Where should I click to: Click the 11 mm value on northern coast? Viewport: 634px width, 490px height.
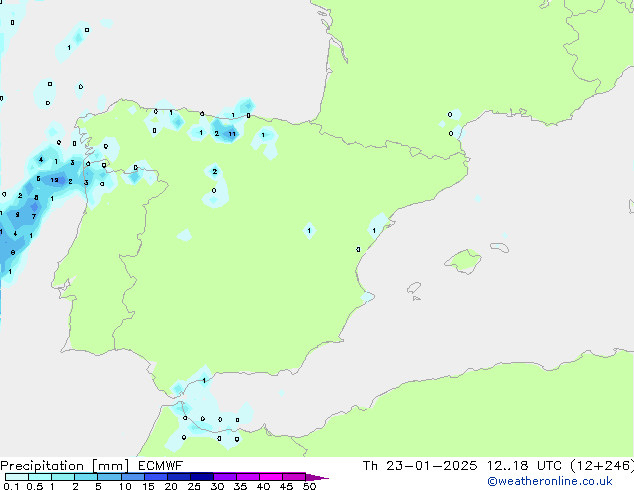(231, 133)
